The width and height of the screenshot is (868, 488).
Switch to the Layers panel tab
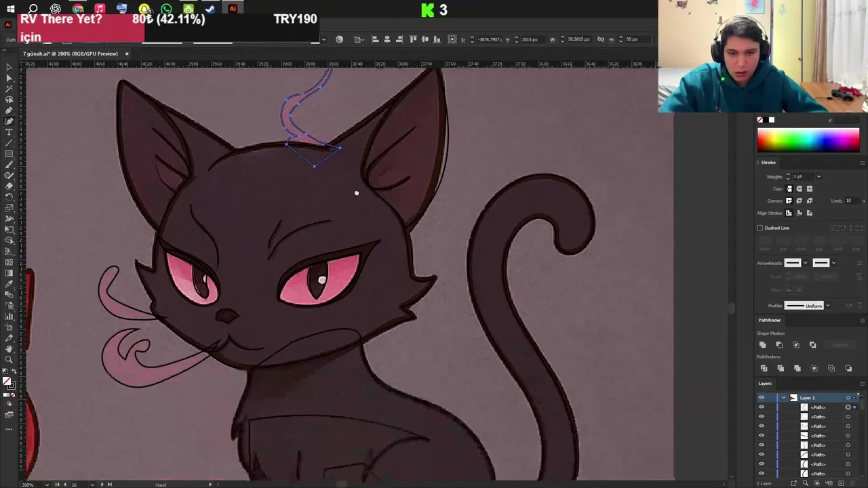click(765, 384)
